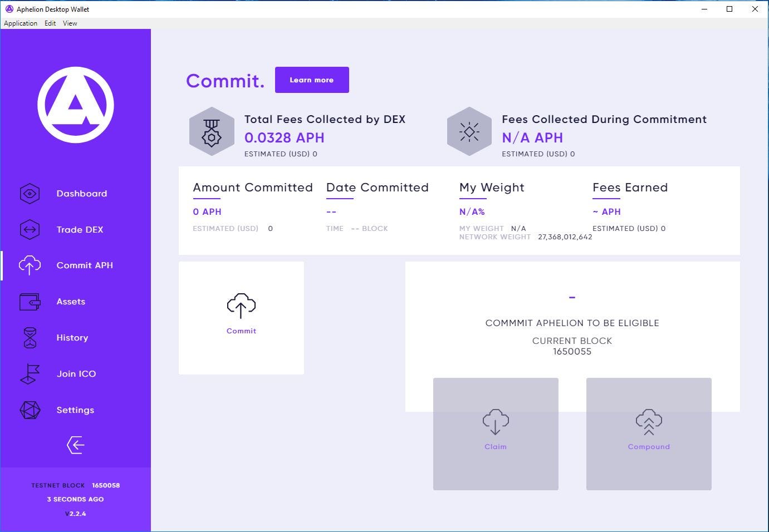Click the current block number 1650055
This screenshot has width=769, height=532.
coord(572,351)
